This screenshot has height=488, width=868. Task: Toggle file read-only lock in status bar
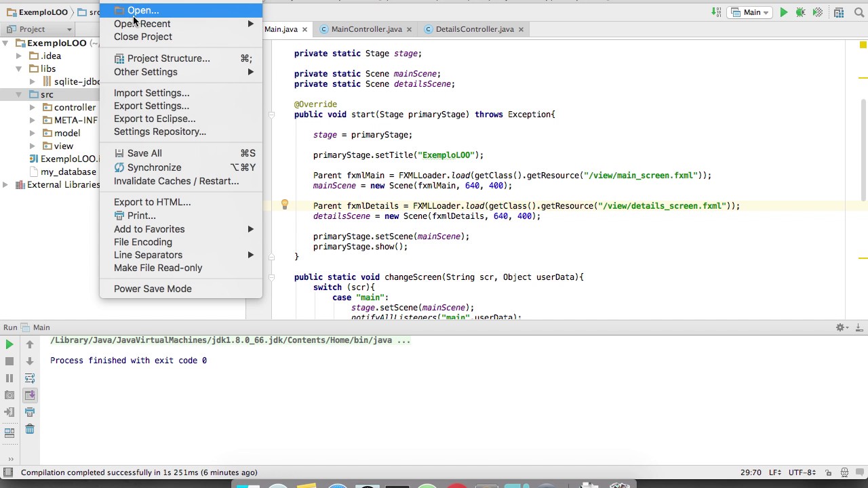(828, 472)
